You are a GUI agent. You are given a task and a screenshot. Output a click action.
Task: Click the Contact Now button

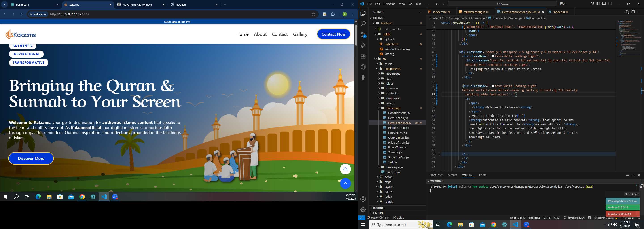click(333, 34)
